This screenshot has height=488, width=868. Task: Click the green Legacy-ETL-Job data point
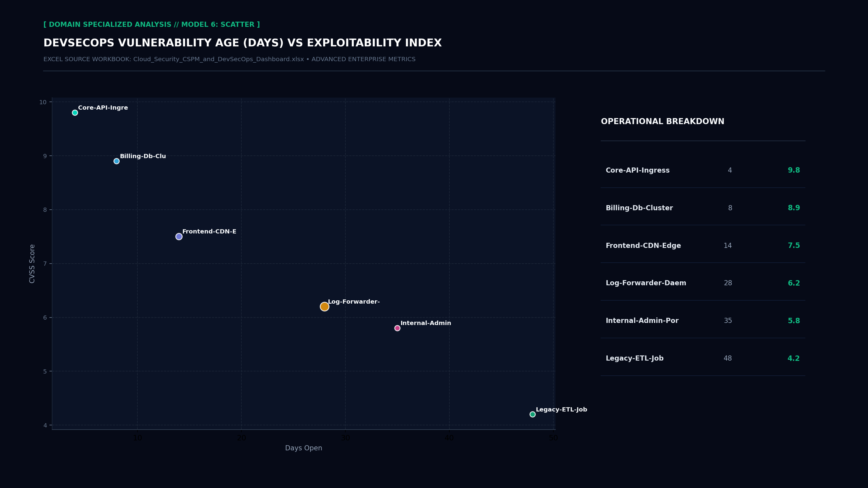532,414
